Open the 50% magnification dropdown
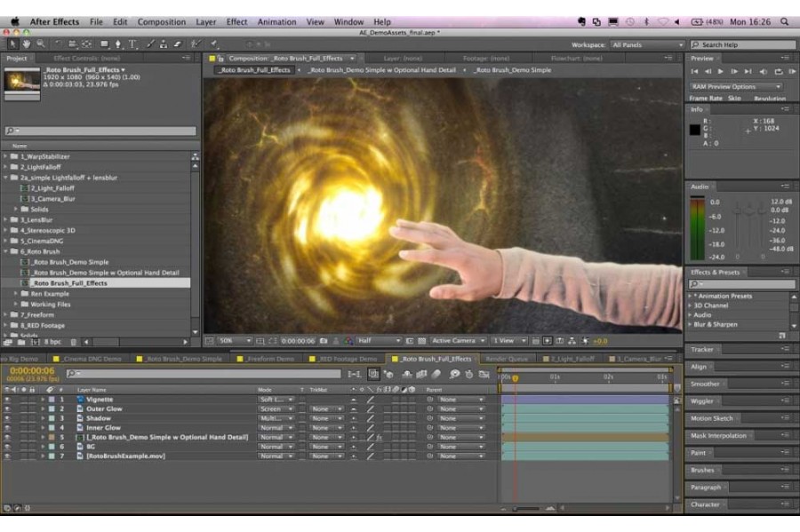Screen dimensions: 800x532 pos(236,341)
